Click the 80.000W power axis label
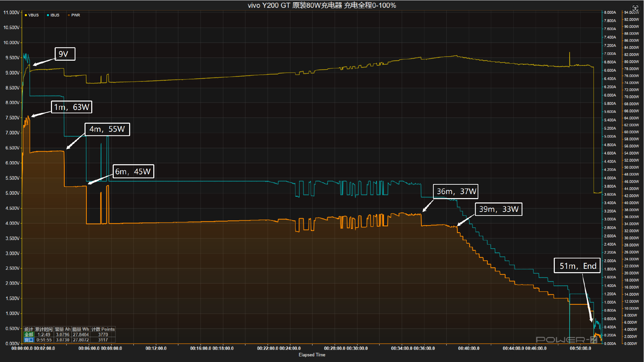 [632, 62]
